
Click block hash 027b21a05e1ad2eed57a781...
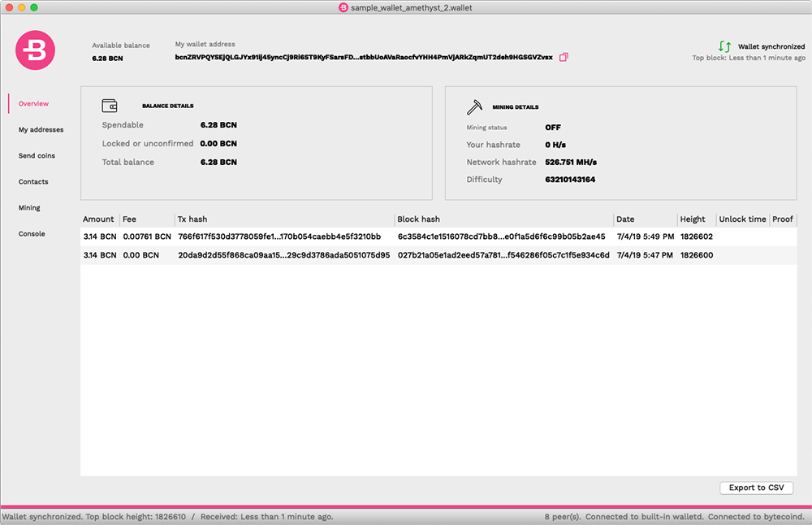click(503, 255)
